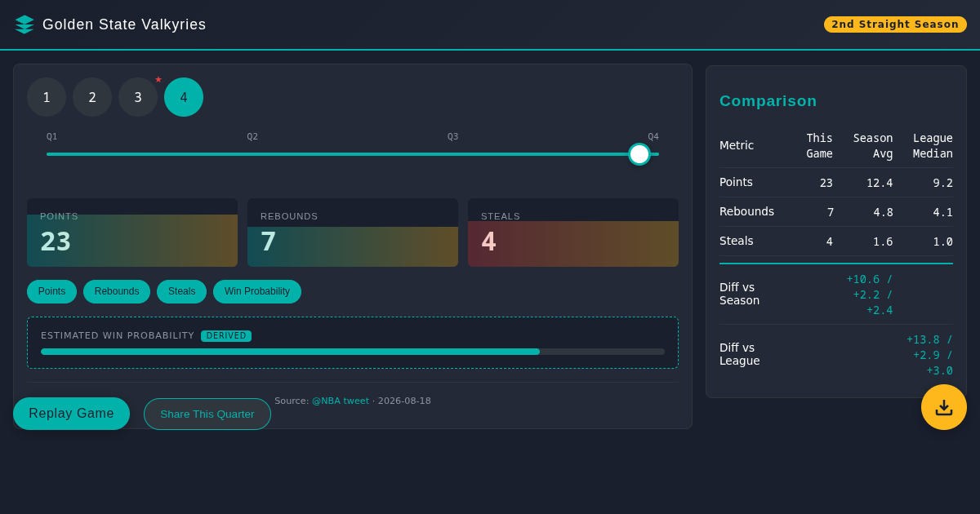Click the Diff vs Season row label
Image resolution: width=980 pixels, height=514 pixels.
740,294
